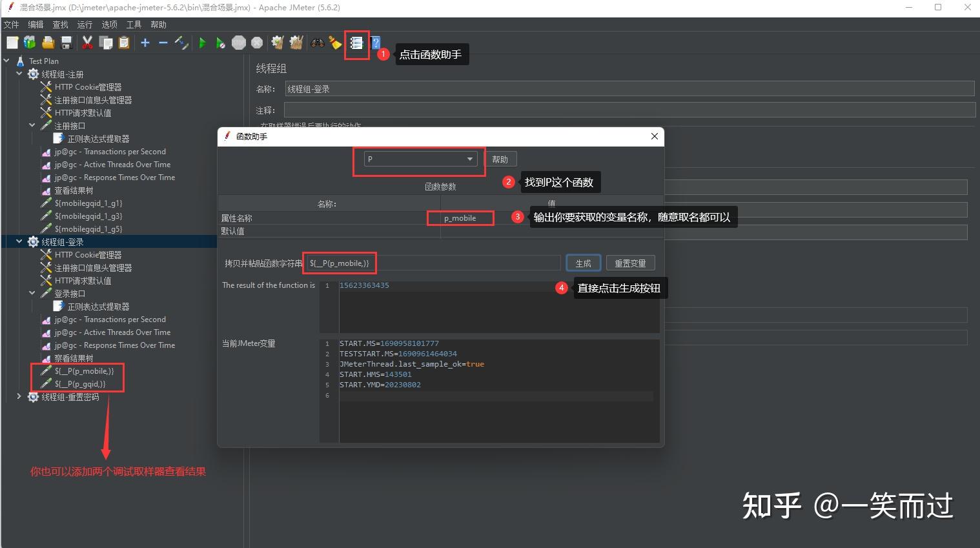Viewport: 980px width, 548px height.
Task: Open the Templates icon in toolbar
Action: pyautogui.click(x=30, y=43)
